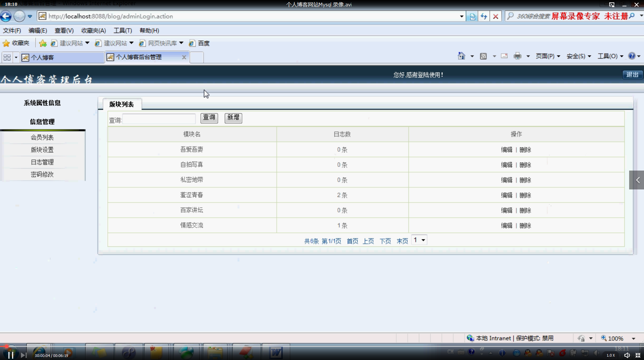The width and height of the screenshot is (644, 360).
Task: Open 会员列表 in the sidebar
Action: click(42, 137)
